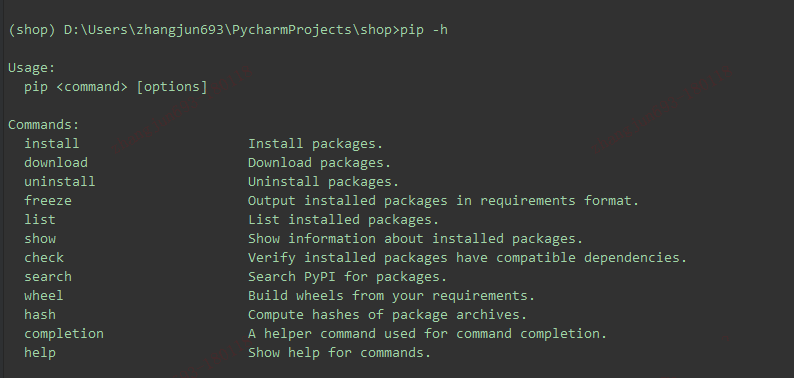Image resolution: width=794 pixels, height=378 pixels.
Task: Click the 'list' command name
Action: coord(39,219)
